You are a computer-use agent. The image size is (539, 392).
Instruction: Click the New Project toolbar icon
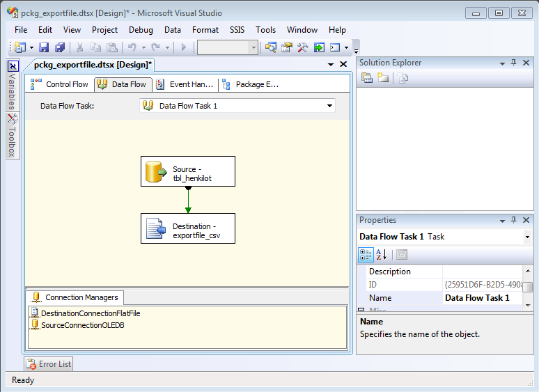[x=20, y=47]
